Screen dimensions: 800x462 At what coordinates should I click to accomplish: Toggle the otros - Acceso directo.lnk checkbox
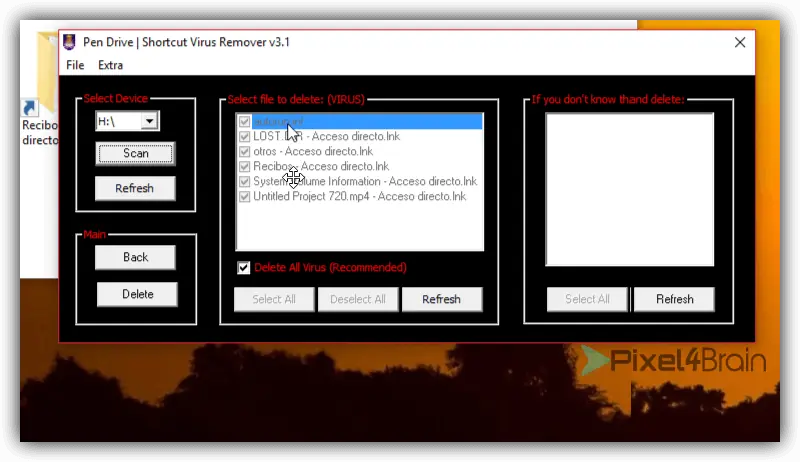[244, 151]
